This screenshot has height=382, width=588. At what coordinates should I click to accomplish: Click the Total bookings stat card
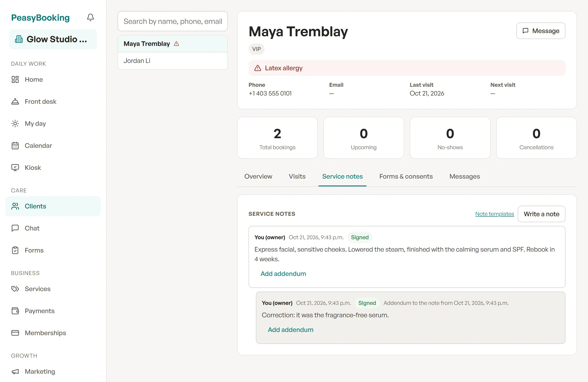click(277, 138)
